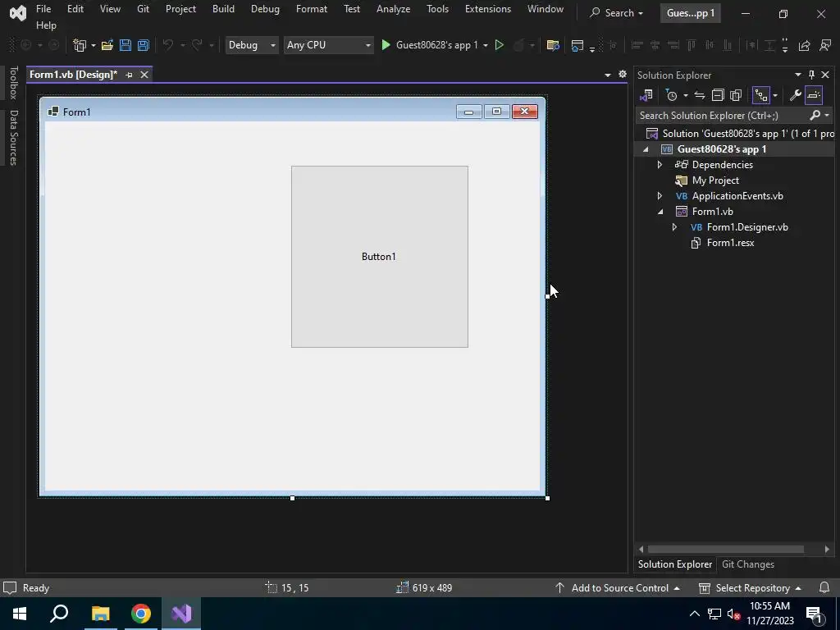Open Properties with the wrench icon
840x630 pixels.
click(x=796, y=95)
